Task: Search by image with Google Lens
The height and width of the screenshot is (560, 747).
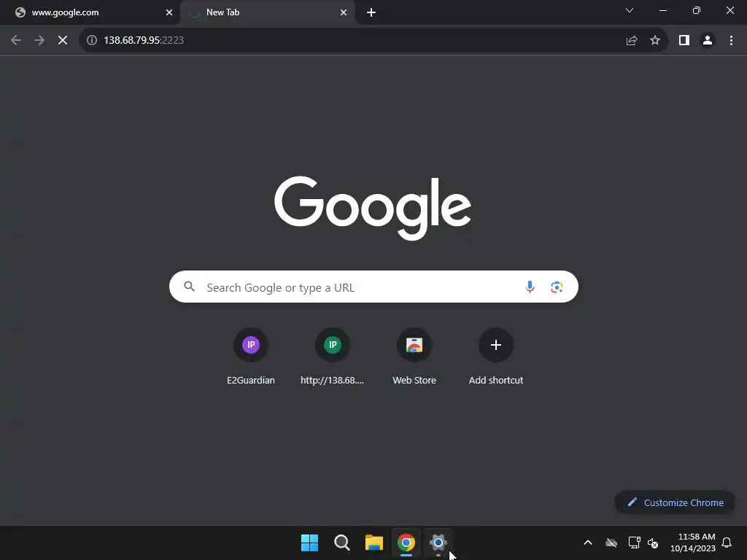Action: (x=557, y=287)
